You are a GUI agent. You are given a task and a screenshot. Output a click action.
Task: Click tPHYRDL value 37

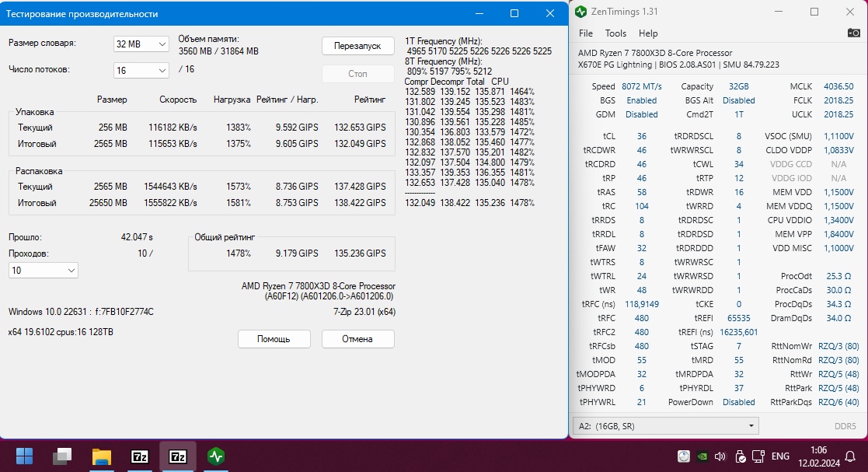pyautogui.click(x=738, y=388)
